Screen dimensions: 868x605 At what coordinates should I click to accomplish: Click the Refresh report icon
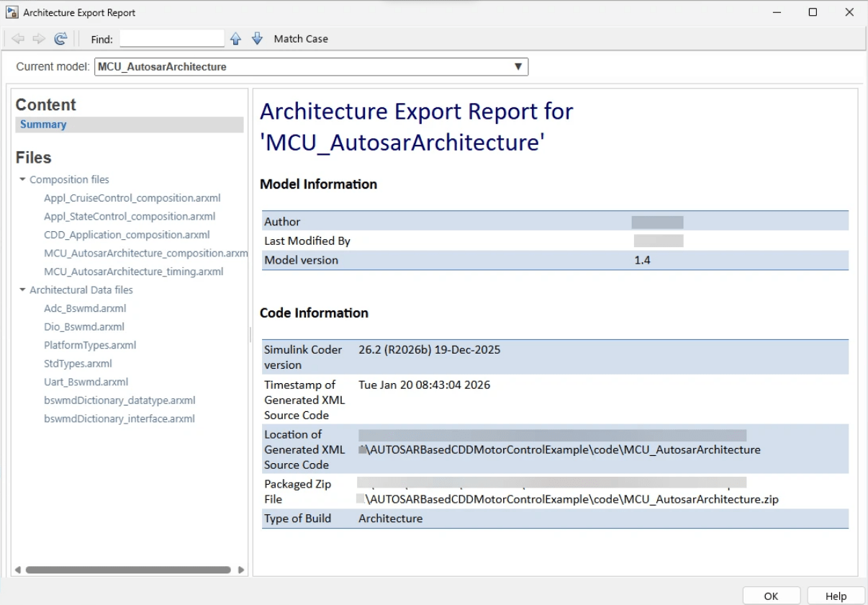60,39
